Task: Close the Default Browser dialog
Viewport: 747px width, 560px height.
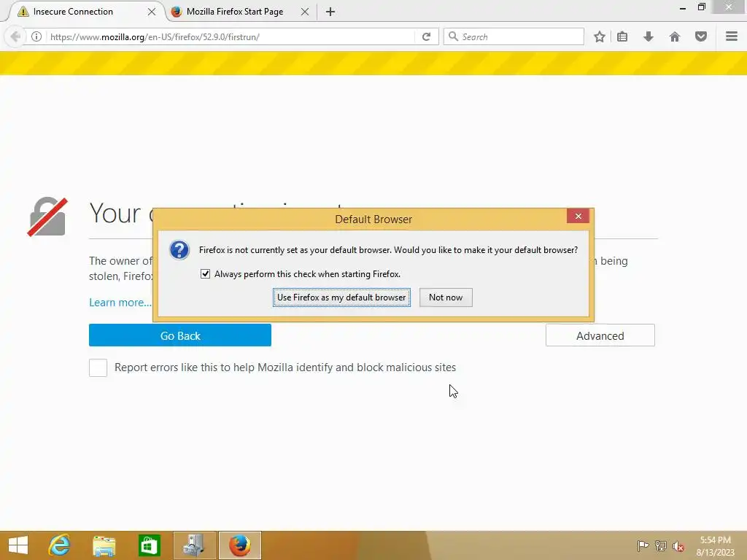Action: pos(578,216)
